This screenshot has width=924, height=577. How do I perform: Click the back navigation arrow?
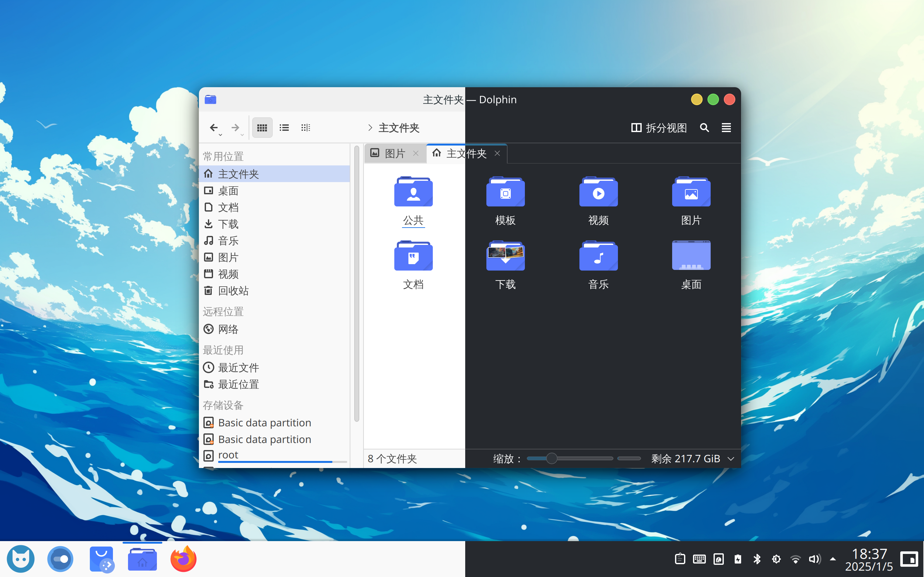tap(214, 128)
